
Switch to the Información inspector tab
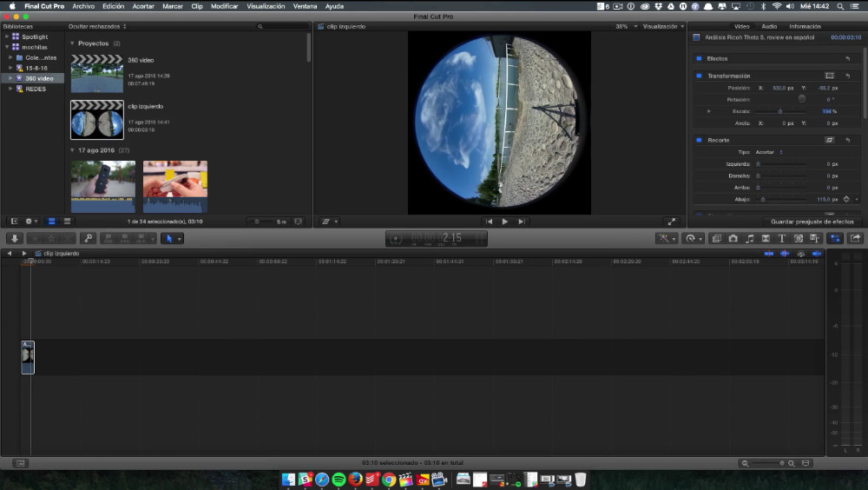point(805,27)
